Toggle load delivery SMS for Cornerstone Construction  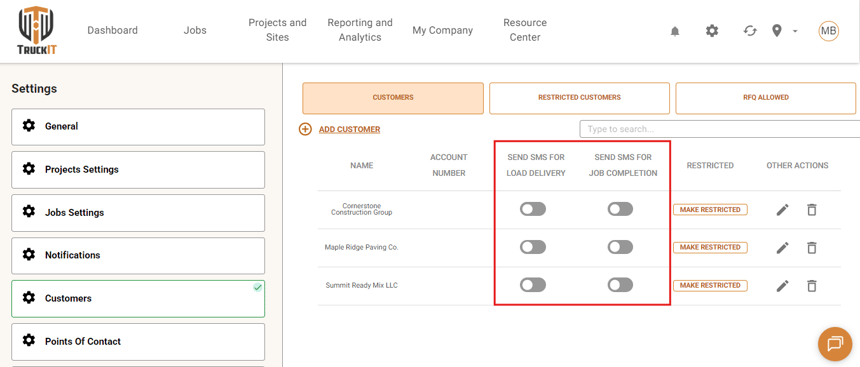click(533, 209)
